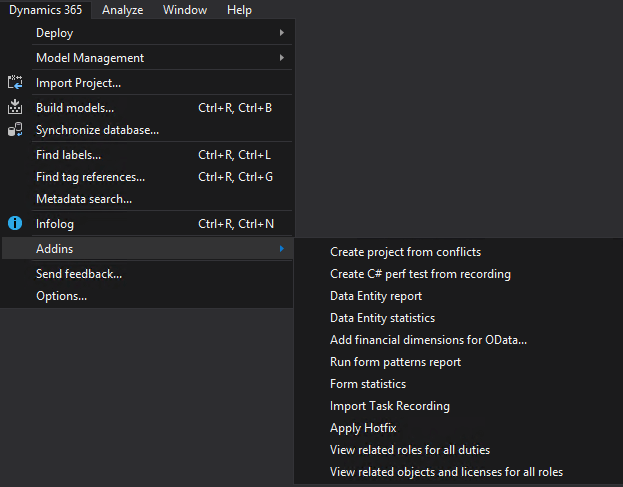The image size is (623, 487).
Task: Open the Help menu
Action: [239, 10]
